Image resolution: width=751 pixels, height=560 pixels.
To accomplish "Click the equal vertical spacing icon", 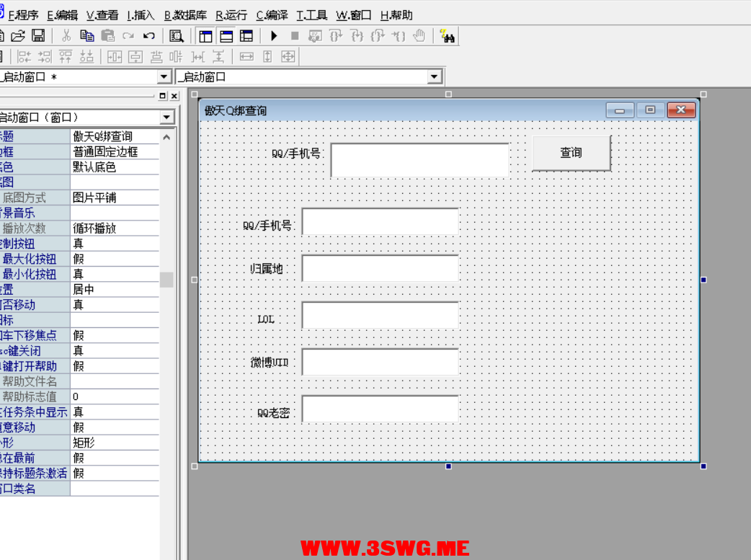I will [218, 56].
